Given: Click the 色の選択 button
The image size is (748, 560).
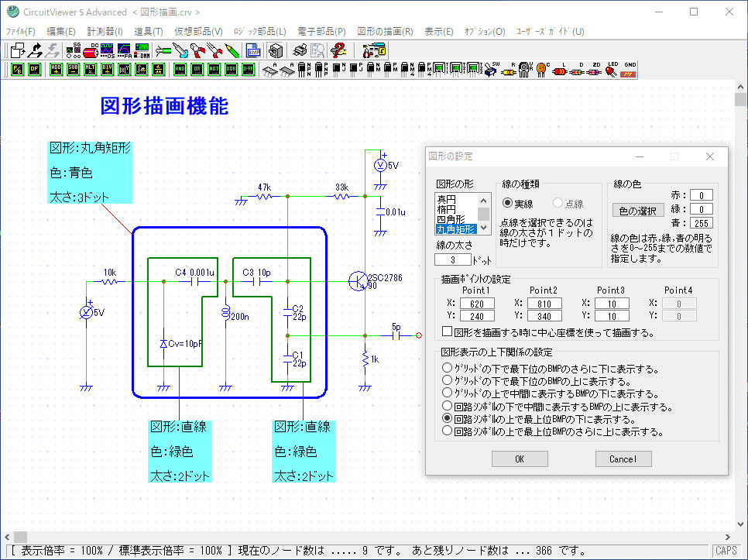Looking at the screenshot, I should tap(638, 211).
